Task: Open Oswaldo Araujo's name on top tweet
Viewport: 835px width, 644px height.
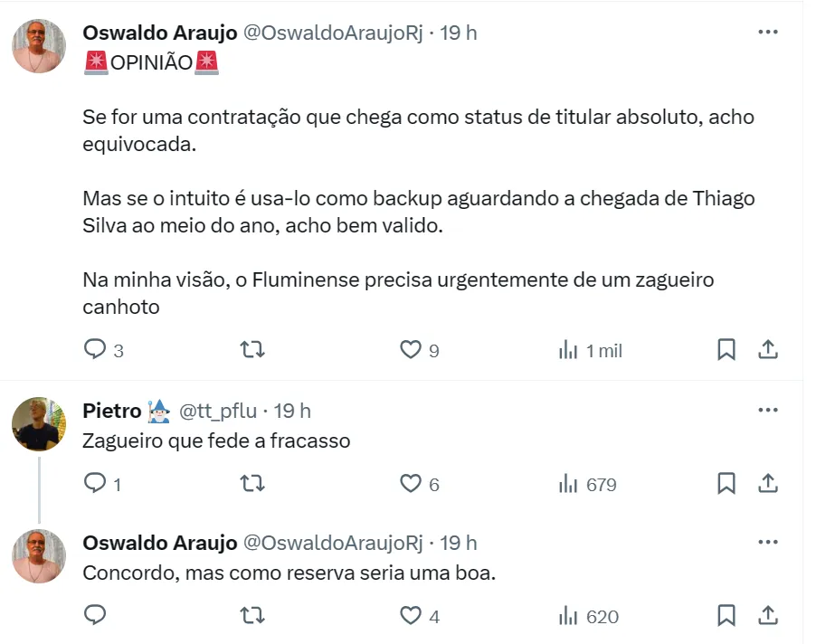Action: (x=159, y=33)
